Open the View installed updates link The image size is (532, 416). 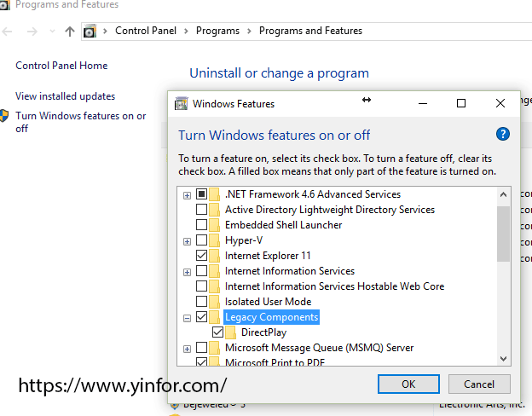click(65, 96)
